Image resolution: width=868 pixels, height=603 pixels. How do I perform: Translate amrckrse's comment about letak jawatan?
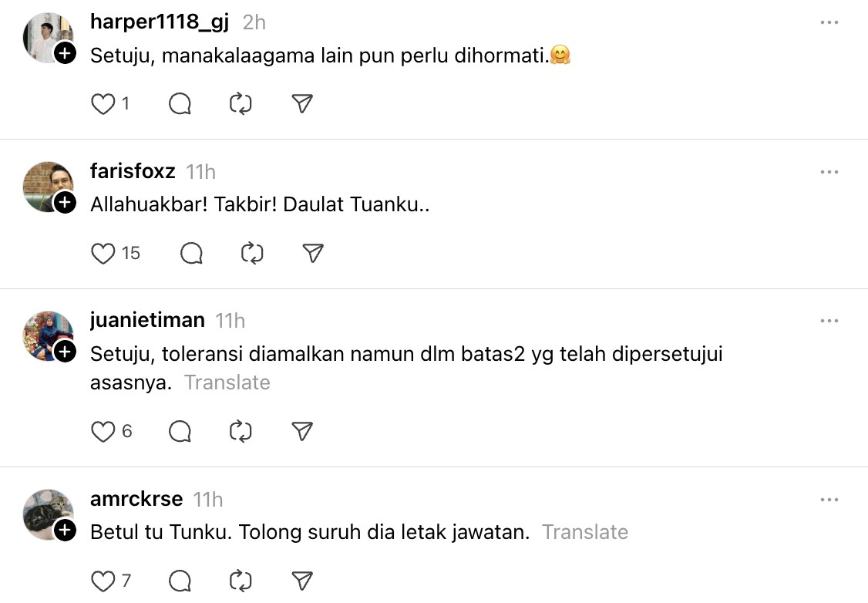click(584, 532)
